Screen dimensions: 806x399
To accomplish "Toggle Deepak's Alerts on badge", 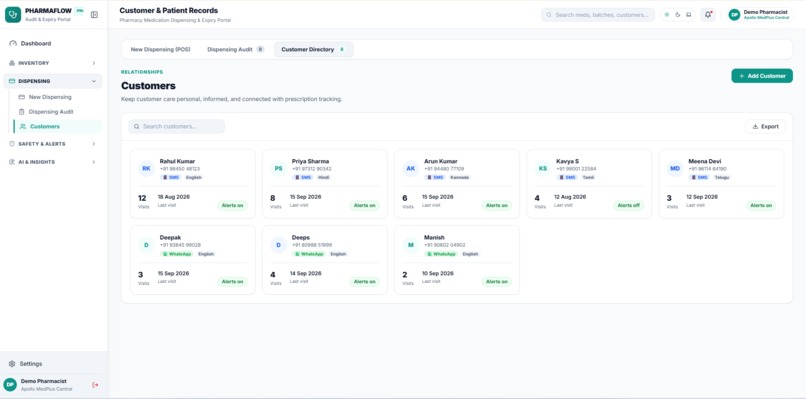I will (x=232, y=282).
